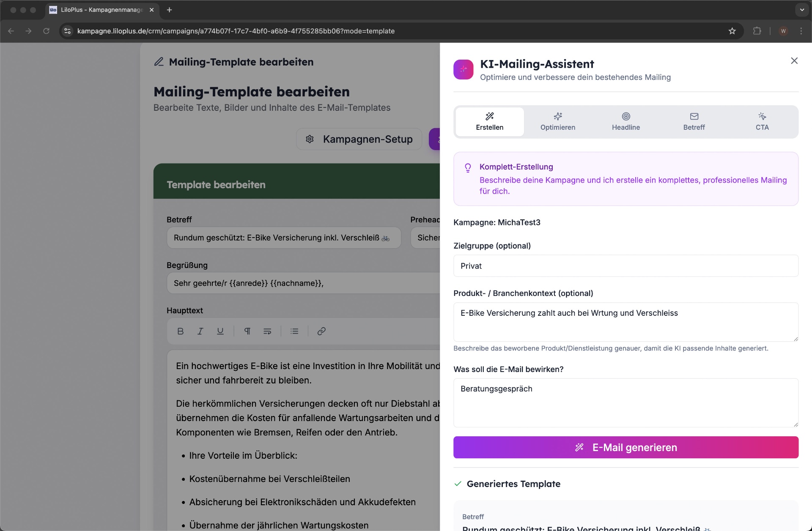
Task: Insert a bulleted list in the Haupttext
Action: point(294,331)
